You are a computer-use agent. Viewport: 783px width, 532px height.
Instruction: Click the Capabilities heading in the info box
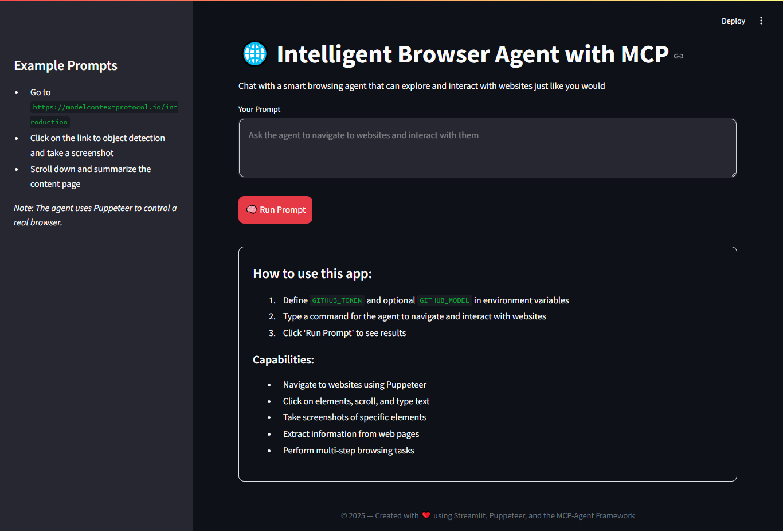283,359
